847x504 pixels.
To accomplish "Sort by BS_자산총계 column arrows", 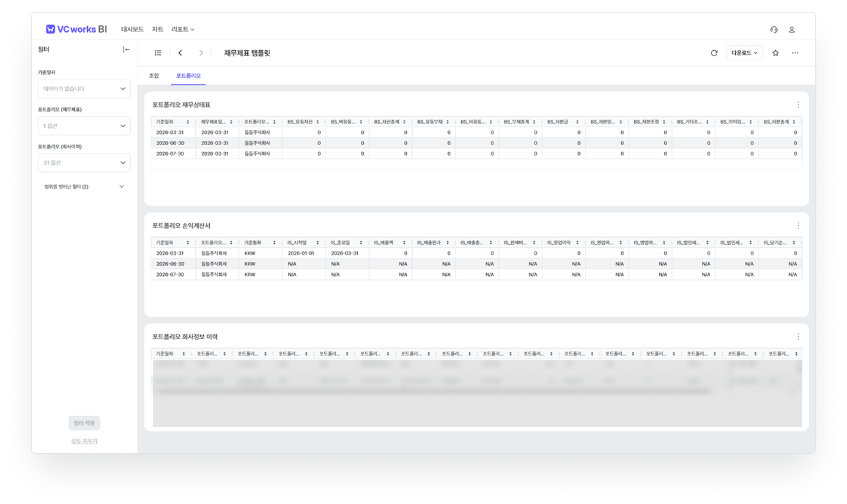I will 404,122.
